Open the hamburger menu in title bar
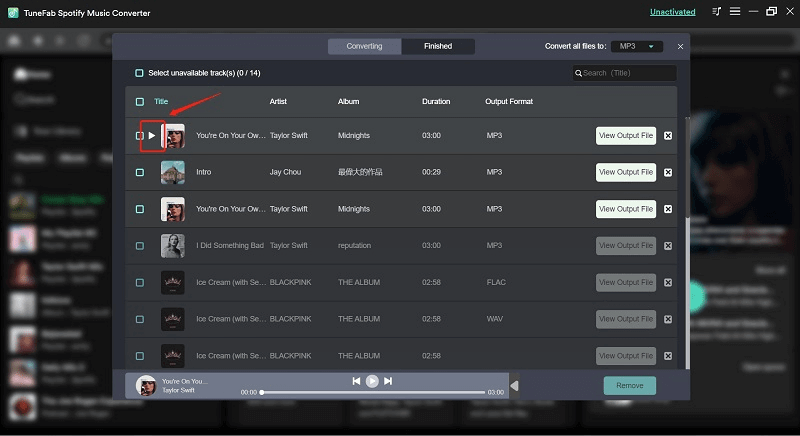 (x=735, y=11)
